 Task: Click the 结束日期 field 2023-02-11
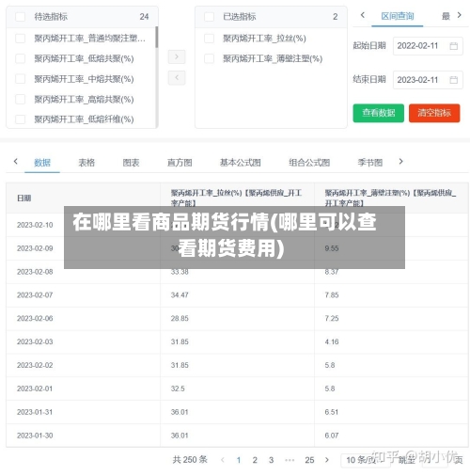pos(428,80)
